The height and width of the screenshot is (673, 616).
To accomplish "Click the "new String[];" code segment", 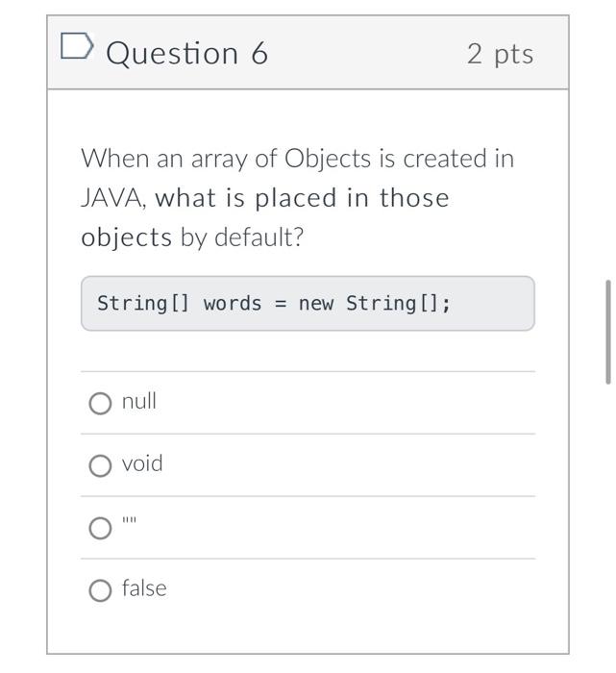I will pos(375,304).
